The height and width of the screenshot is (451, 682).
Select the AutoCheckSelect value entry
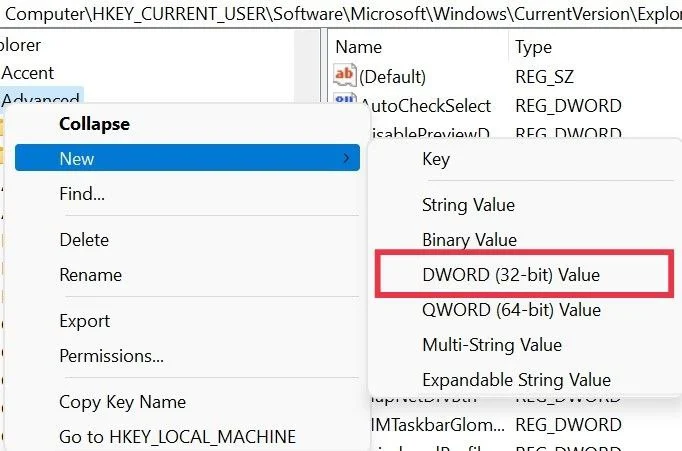[x=425, y=106]
